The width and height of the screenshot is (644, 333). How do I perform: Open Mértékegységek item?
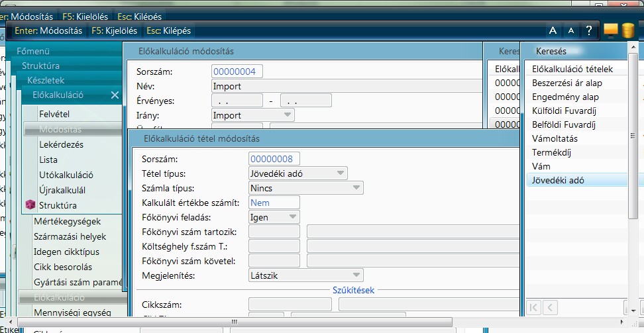tap(68, 221)
